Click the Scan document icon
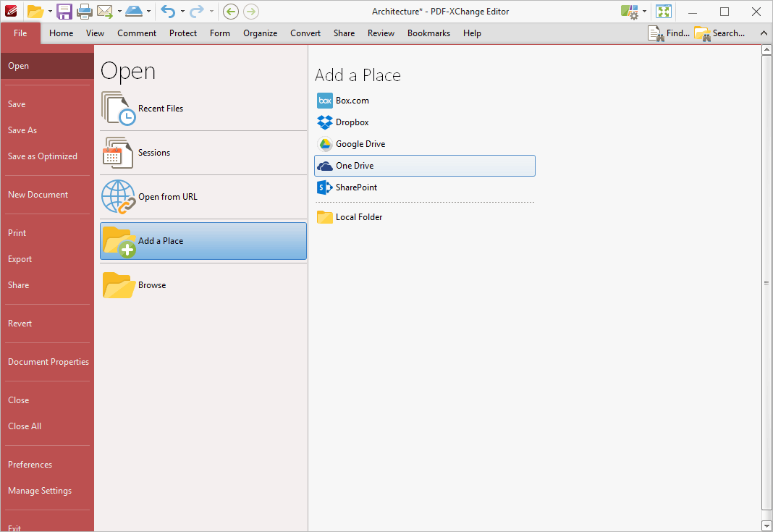The image size is (773, 532). pyautogui.click(x=134, y=12)
